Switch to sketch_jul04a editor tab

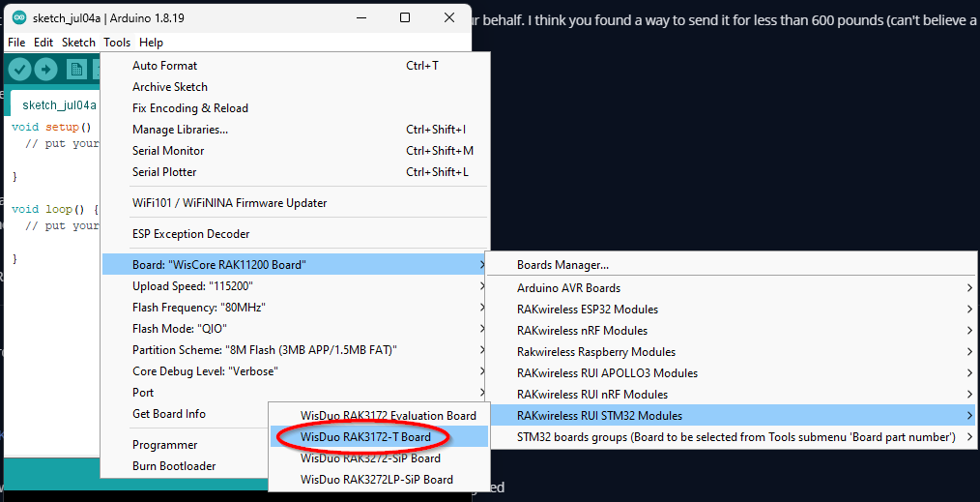coord(59,105)
